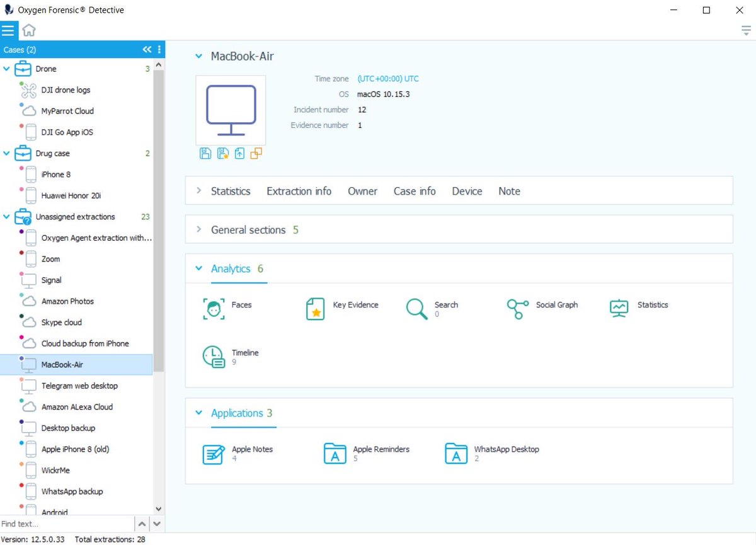The height and width of the screenshot is (545, 756).
Task: Click the Find text input field
Action: coord(67,524)
